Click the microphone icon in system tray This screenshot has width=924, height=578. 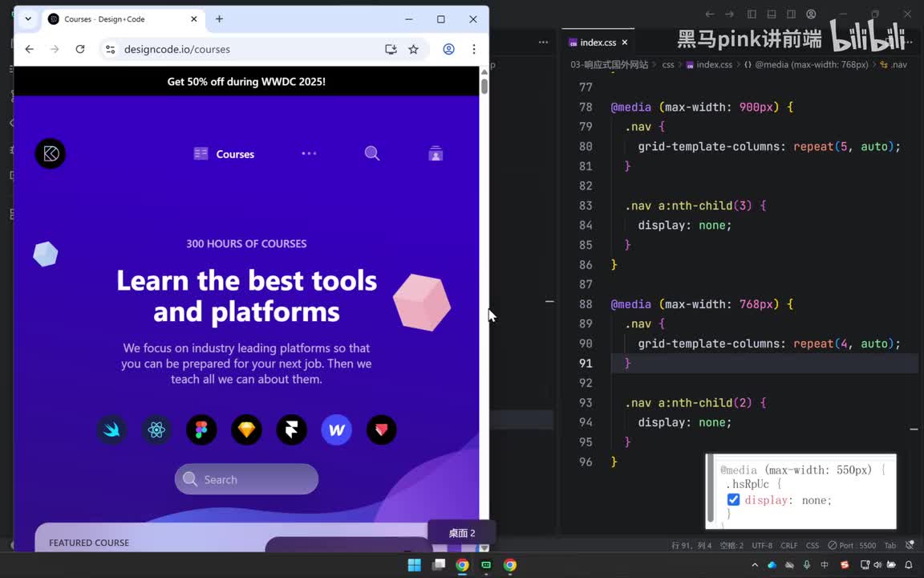[807, 565]
